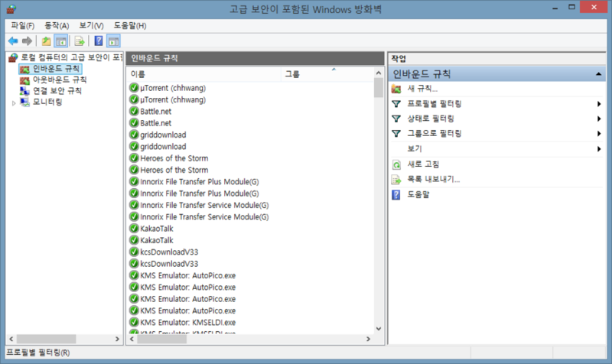
Task: Click the tree pane horizontal scroll left arrow
Action: (x=11, y=339)
